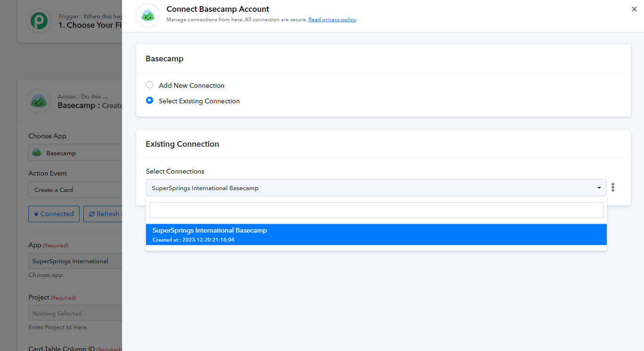Click the Connect Basecamp Account title
The image size is (644, 351).
pyautogui.click(x=218, y=9)
